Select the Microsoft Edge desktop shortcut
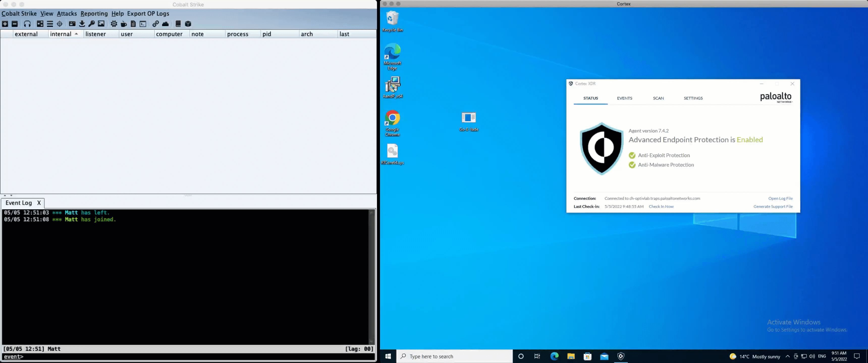This screenshot has width=868, height=363. (393, 56)
